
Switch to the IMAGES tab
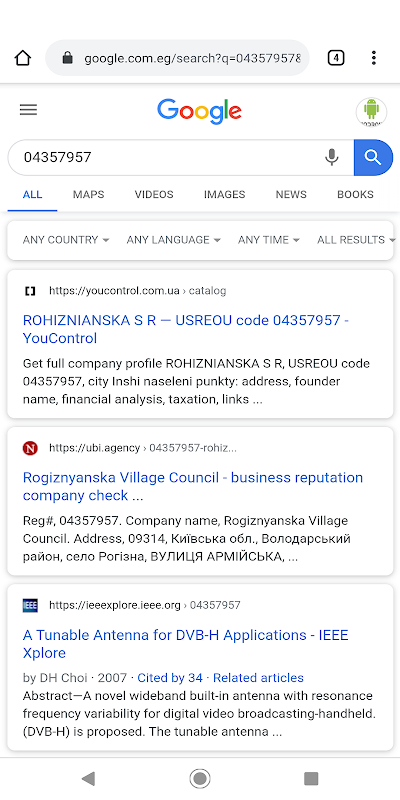point(224,194)
